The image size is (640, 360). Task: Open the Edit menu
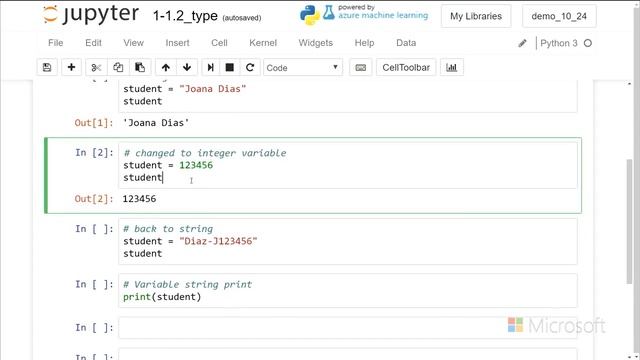[x=93, y=43]
